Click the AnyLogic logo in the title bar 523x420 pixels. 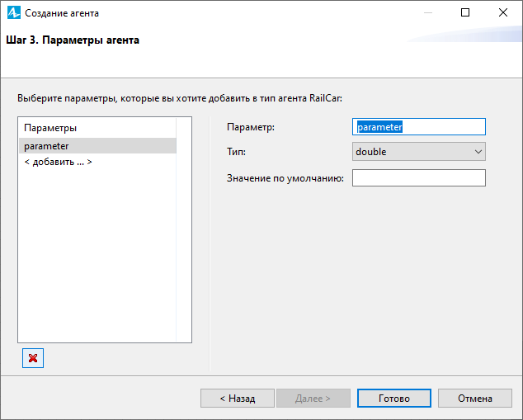tap(14, 13)
